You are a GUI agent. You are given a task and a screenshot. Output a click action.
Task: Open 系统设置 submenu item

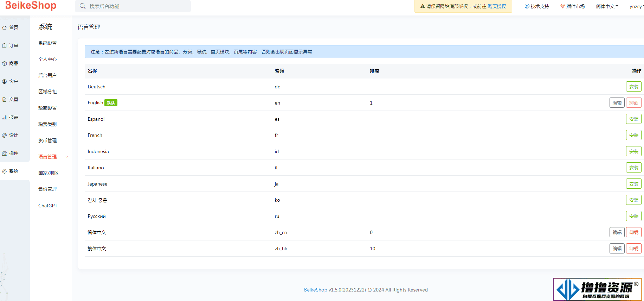point(47,43)
